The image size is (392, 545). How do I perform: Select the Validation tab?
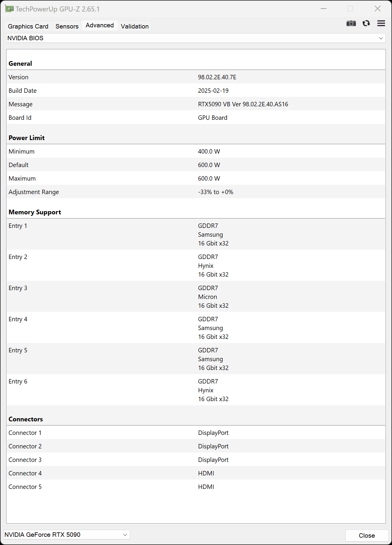(135, 26)
